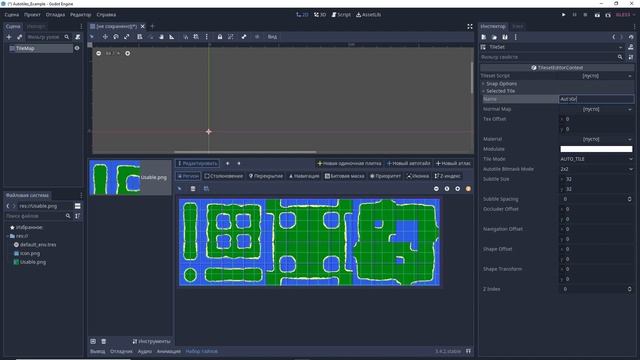Zoom in the 2D viewport
This screenshot has height=360, width=640.
(x=127, y=53)
